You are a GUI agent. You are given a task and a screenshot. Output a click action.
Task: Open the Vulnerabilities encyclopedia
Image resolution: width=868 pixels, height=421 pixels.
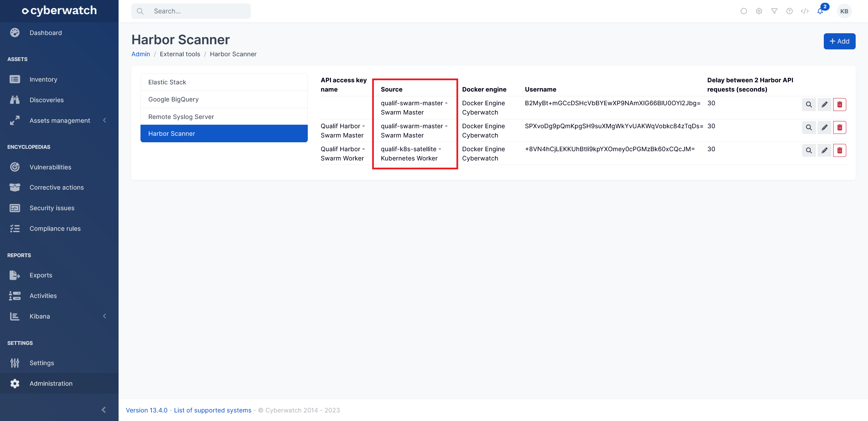[50, 167]
